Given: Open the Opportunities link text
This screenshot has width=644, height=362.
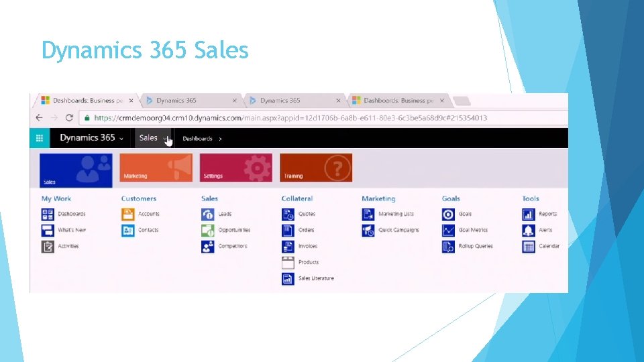Looking at the screenshot, I should point(234,230).
